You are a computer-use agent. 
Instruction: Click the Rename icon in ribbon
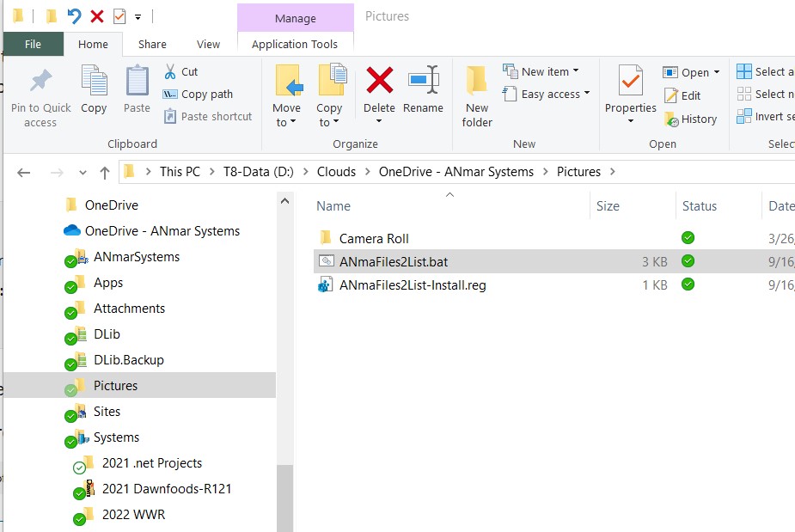point(423,82)
